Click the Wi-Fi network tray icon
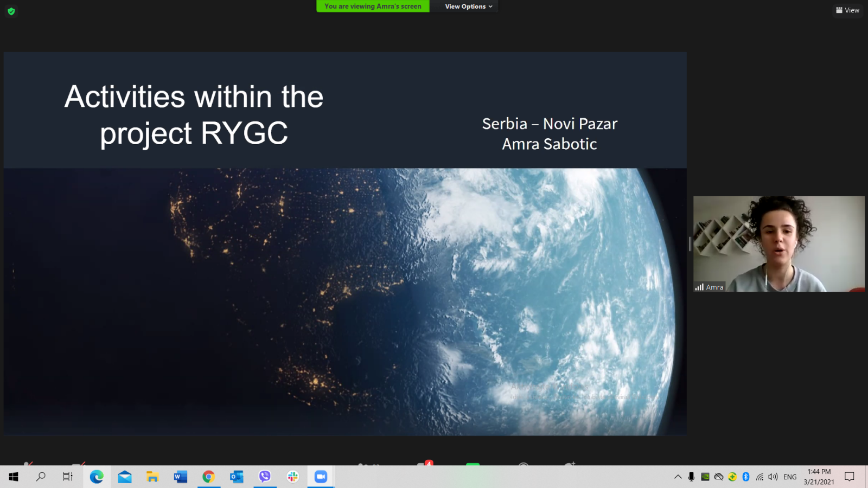Image resolution: width=868 pixels, height=488 pixels. [759, 477]
